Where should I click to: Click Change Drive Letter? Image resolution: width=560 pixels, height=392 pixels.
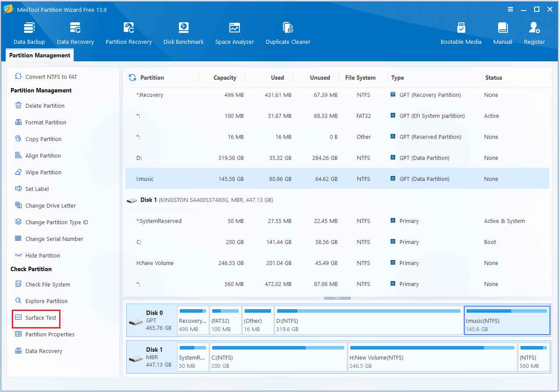coord(46,205)
